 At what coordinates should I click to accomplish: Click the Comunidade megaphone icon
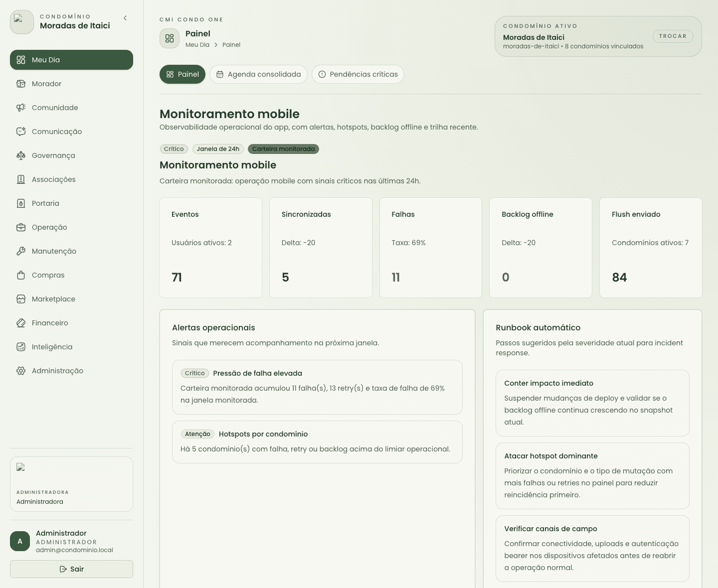point(21,108)
